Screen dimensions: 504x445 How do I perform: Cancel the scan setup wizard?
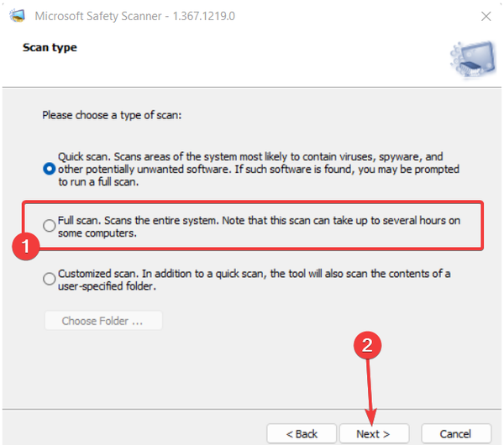click(x=455, y=433)
